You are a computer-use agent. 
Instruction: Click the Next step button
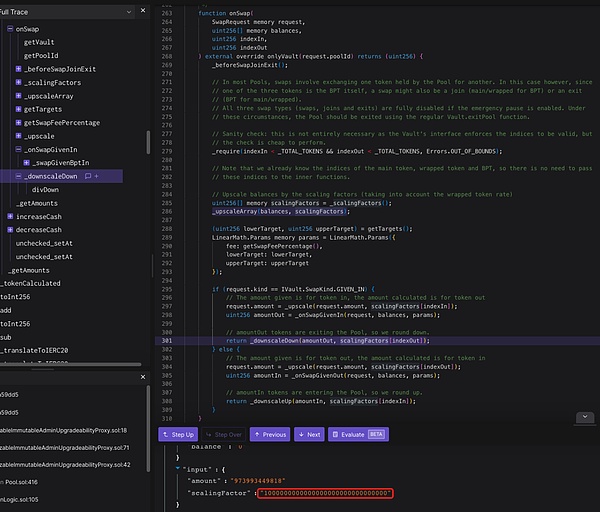[309, 435]
